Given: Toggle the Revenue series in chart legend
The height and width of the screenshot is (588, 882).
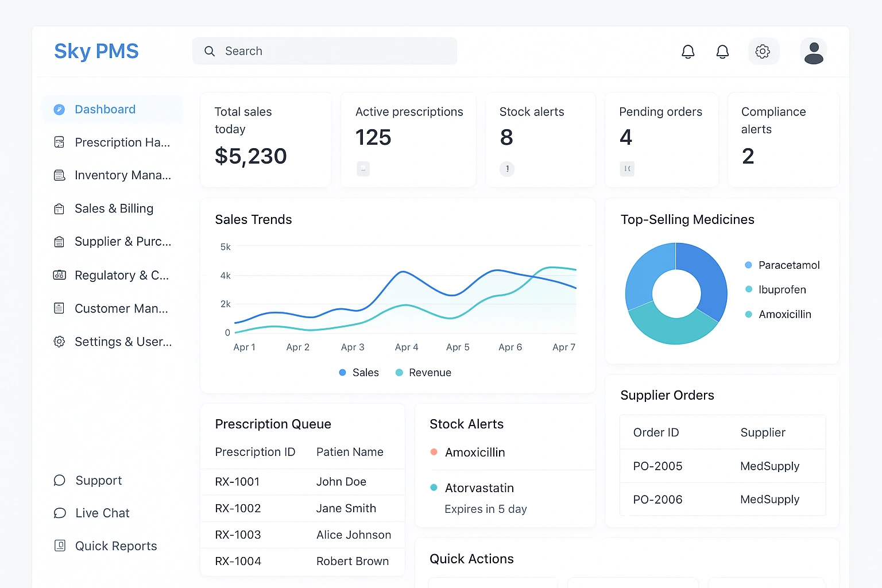Looking at the screenshot, I should (x=424, y=373).
